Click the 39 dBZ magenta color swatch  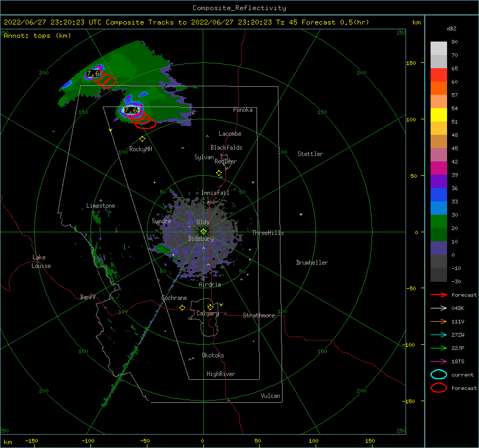[439, 168]
